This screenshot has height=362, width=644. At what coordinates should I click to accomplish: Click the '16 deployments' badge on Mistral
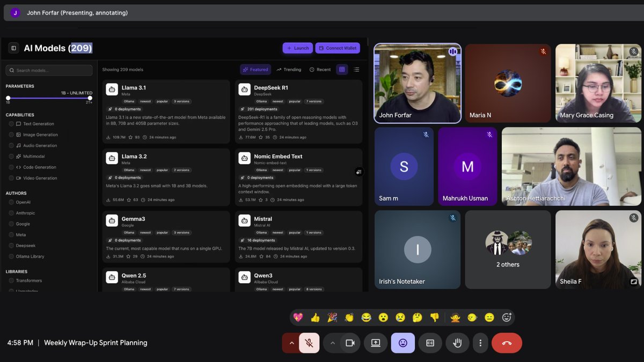click(258, 240)
